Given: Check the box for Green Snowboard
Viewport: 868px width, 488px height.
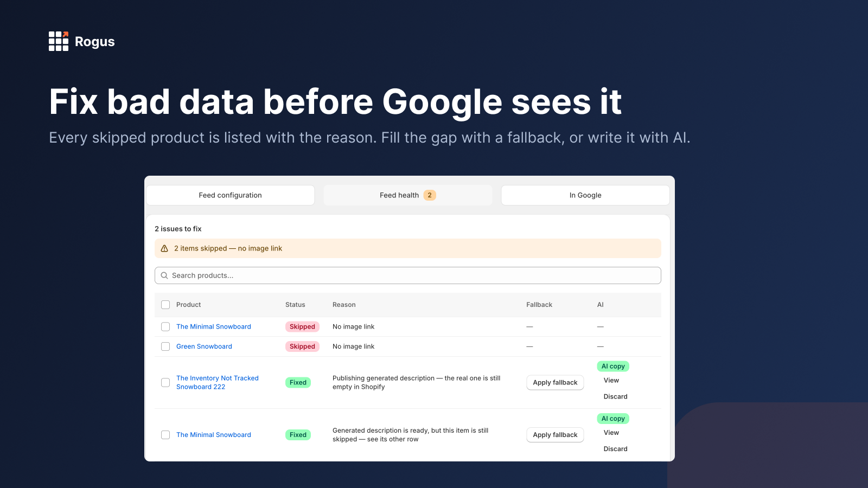Looking at the screenshot, I should pyautogui.click(x=165, y=346).
